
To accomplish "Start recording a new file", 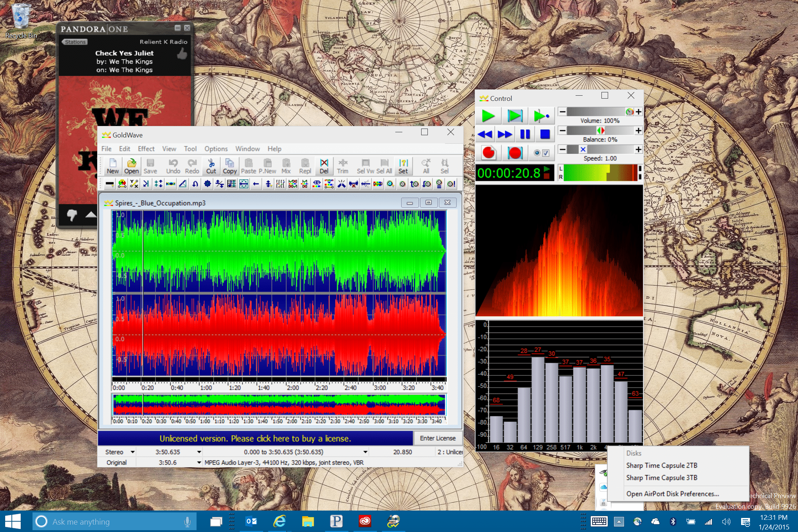I will 488,153.
